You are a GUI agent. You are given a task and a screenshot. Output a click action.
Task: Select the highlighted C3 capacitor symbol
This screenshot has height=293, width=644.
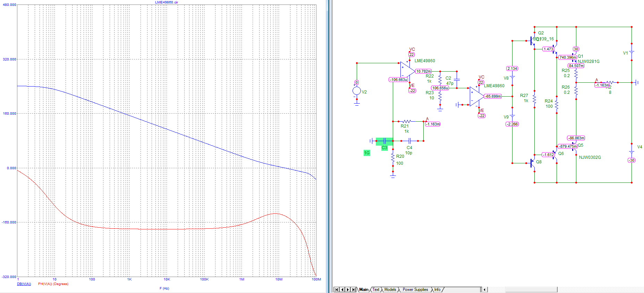pyautogui.click(x=384, y=141)
